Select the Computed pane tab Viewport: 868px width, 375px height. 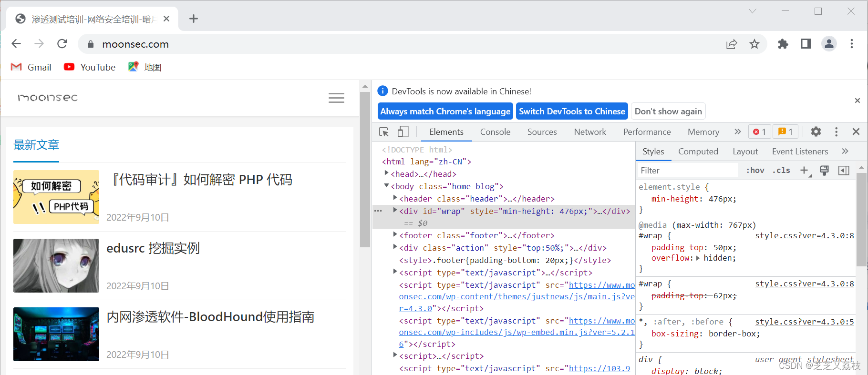[x=698, y=152]
